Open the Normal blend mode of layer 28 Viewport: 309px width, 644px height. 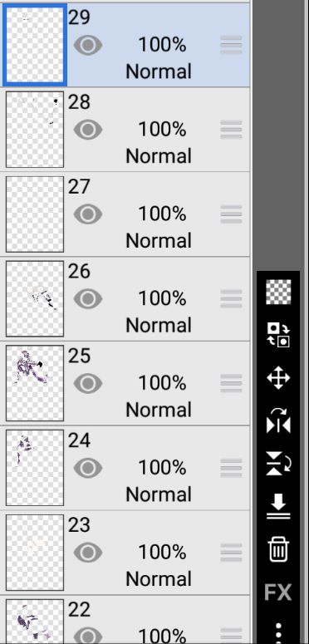[159, 156]
